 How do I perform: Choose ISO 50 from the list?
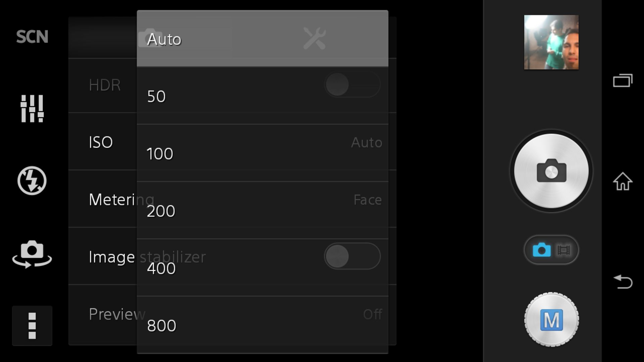pyautogui.click(x=262, y=96)
